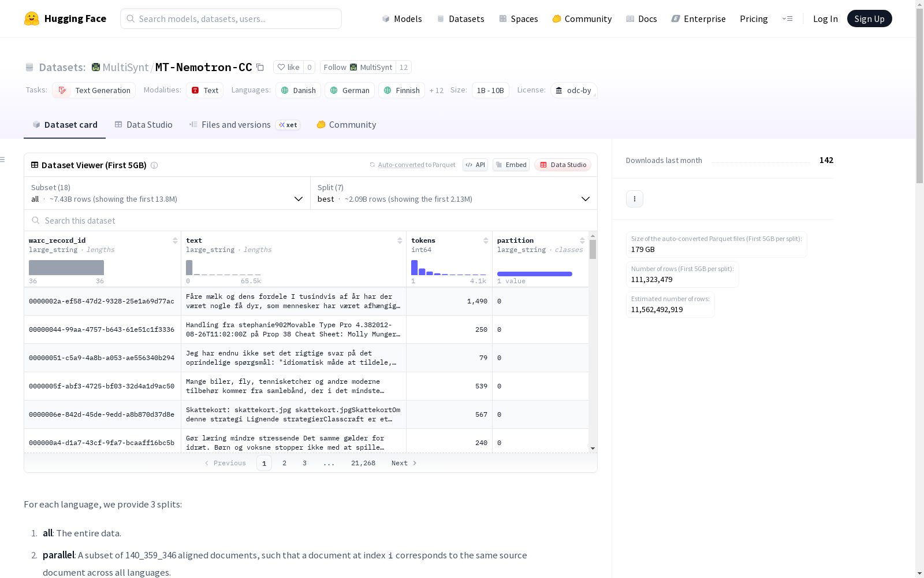Open Data Studio from the viewer header
Screen dimensions: 924x578
click(563, 165)
